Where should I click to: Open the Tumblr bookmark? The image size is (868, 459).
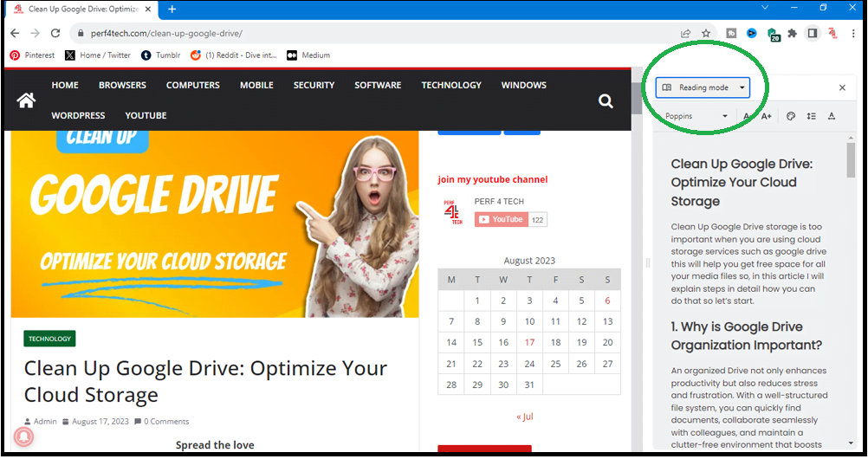160,55
